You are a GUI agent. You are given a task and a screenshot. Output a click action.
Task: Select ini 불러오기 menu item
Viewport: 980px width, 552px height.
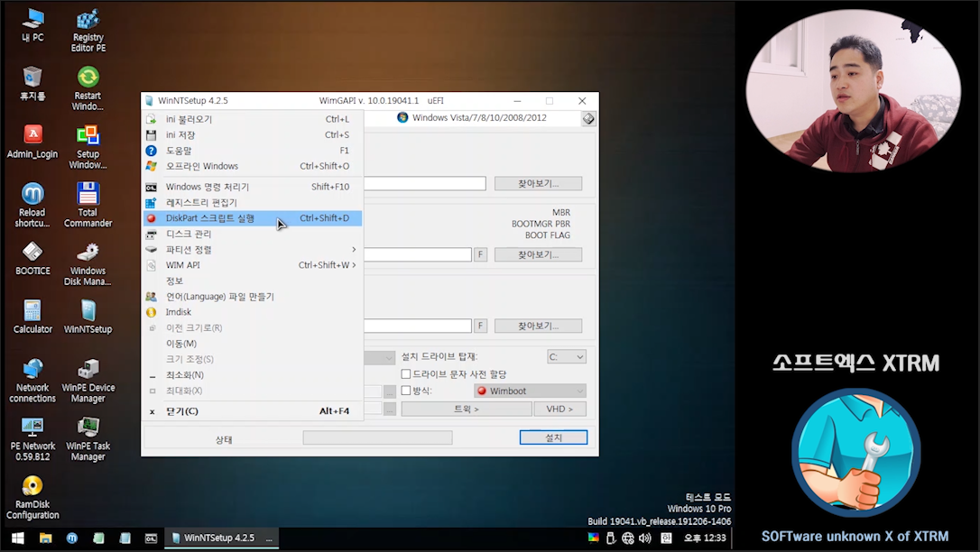point(254,119)
